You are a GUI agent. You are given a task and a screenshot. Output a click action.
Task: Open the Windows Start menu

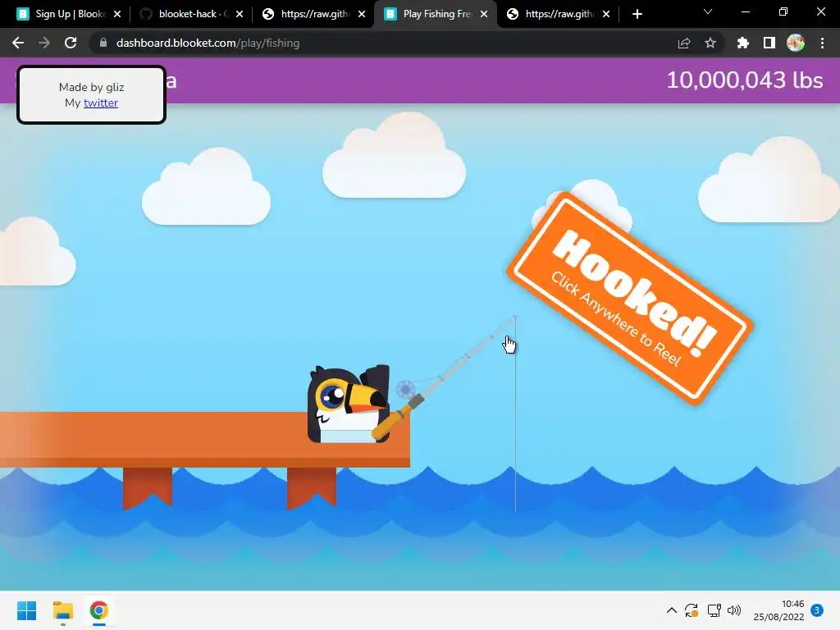(x=27, y=610)
